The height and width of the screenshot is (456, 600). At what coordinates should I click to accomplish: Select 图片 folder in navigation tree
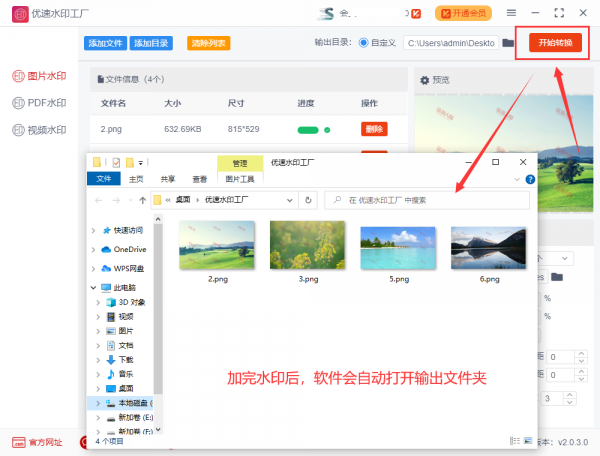tap(120, 331)
